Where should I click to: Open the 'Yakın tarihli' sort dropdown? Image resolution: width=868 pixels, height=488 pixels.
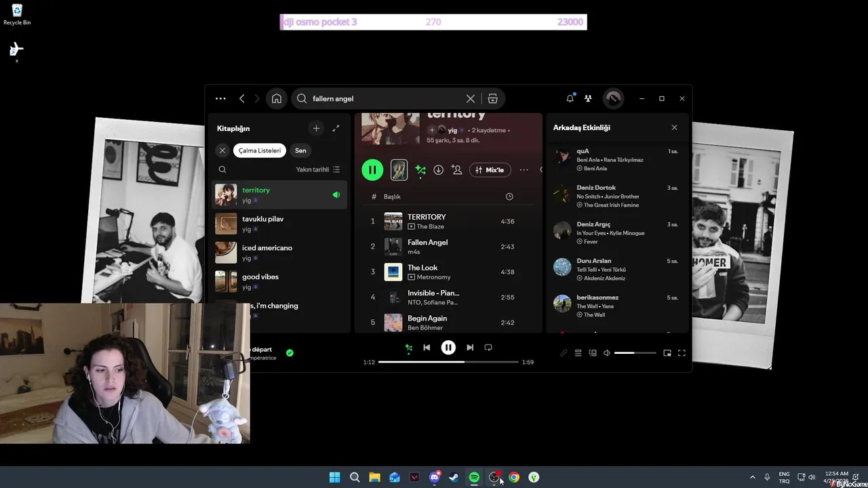click(x=318, y=169)
